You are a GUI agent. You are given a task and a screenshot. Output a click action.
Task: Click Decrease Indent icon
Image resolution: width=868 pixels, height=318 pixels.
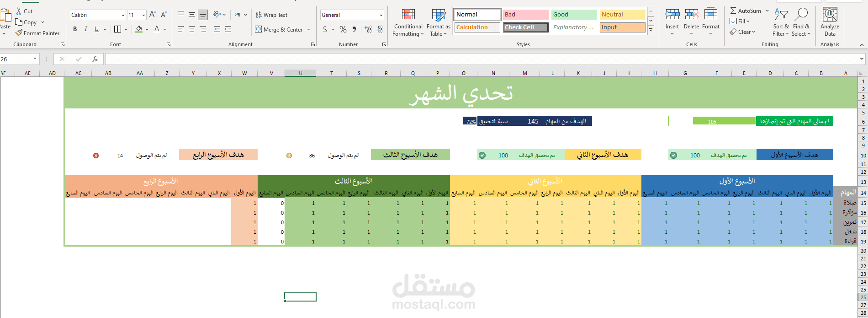pos(217,29)
